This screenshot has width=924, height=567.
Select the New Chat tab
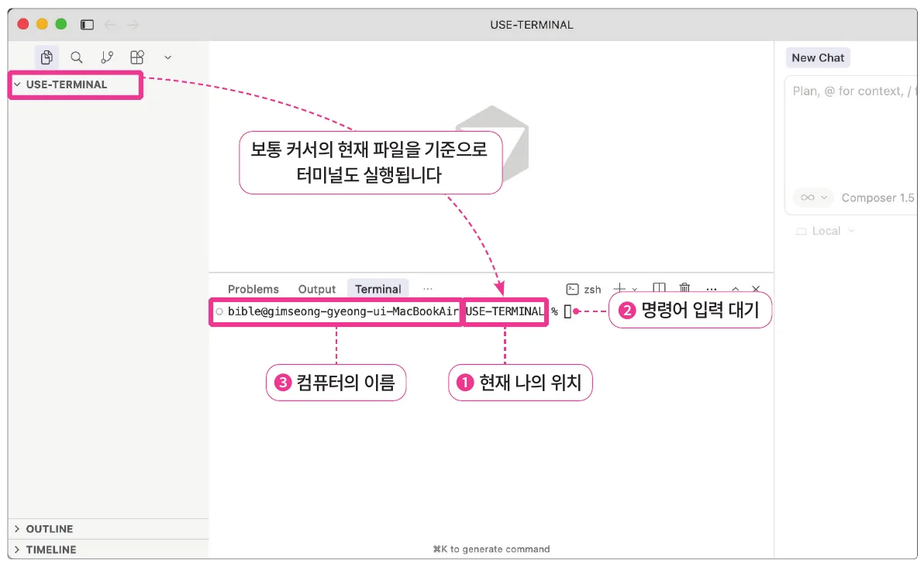coord(818,57)
